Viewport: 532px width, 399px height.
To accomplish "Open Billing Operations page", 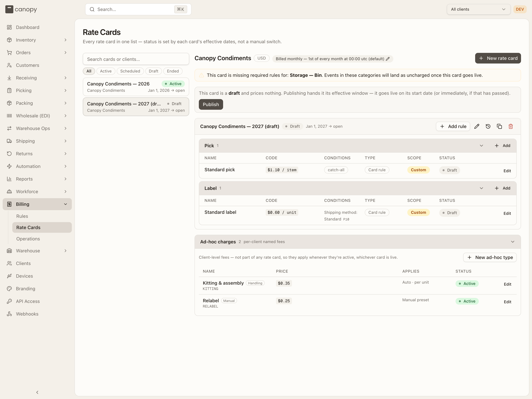I will coord(42,239).
